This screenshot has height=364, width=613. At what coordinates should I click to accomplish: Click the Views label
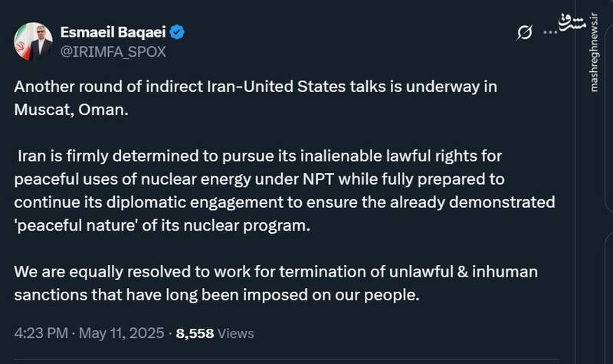pyautogui.click(x=238, y=333)
